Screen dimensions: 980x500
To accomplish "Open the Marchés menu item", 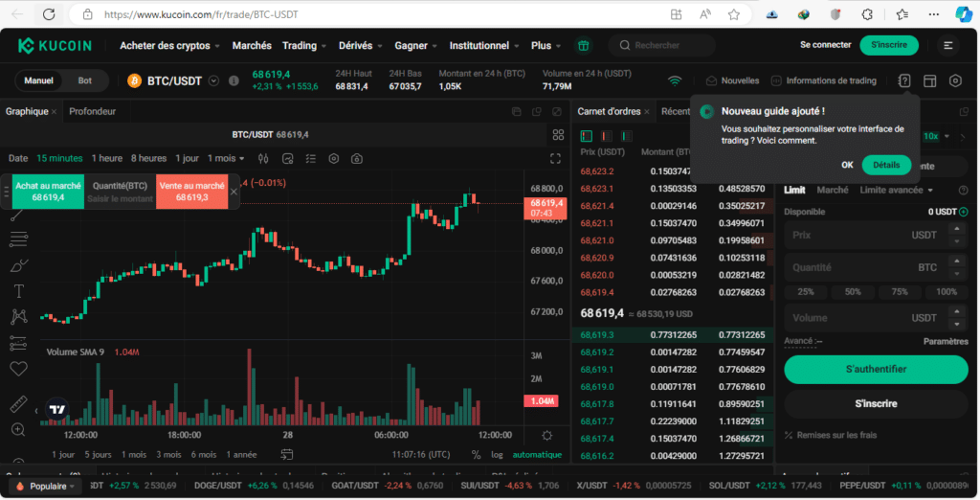I will [x=252, y=46].
